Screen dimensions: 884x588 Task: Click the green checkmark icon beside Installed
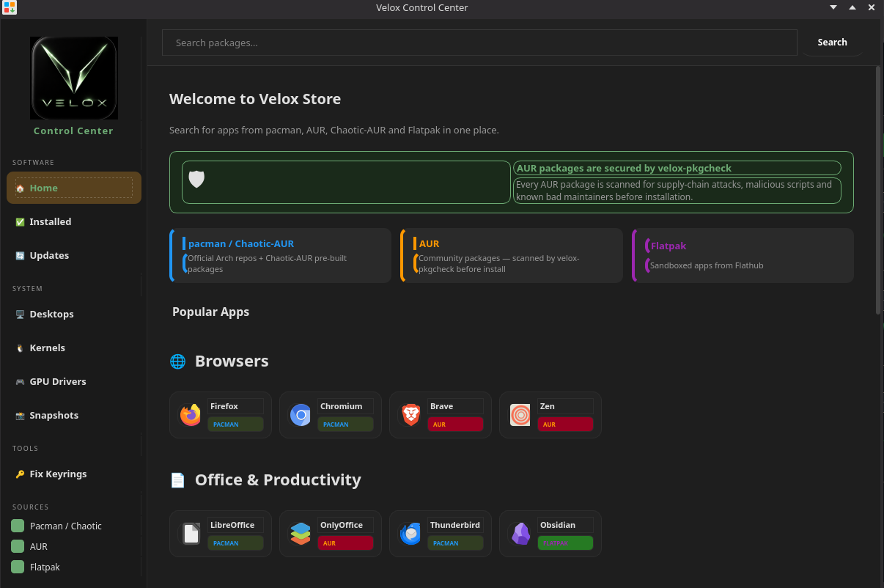coord(20,222)
